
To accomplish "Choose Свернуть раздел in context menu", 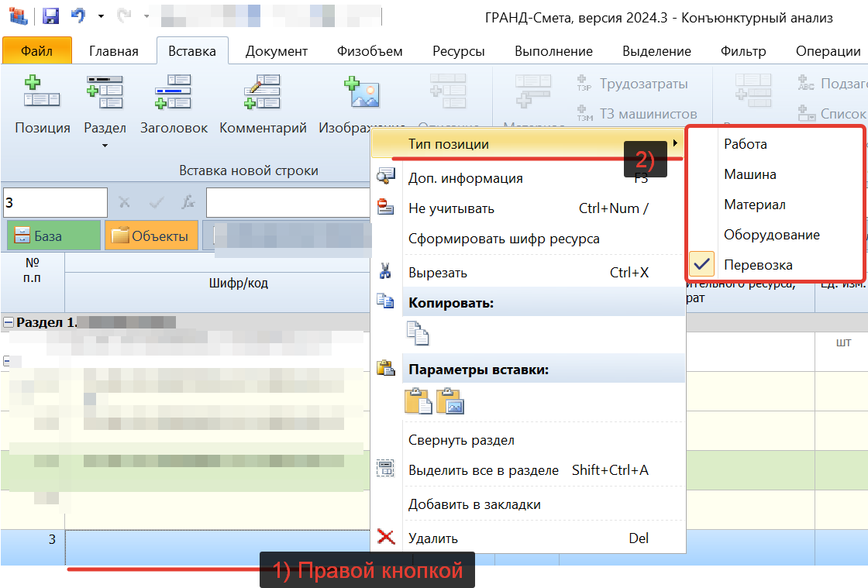I will pyautogui.click(x=527, y=440).
